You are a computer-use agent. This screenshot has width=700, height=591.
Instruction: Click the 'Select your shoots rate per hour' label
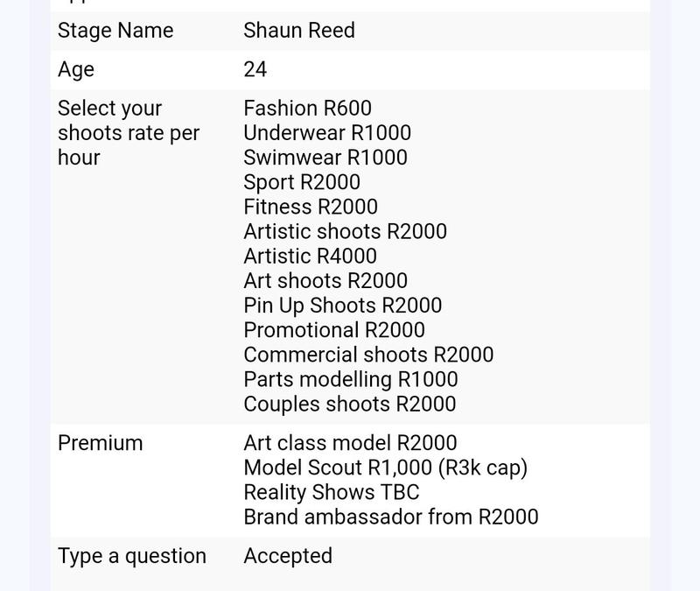point(129,133)
